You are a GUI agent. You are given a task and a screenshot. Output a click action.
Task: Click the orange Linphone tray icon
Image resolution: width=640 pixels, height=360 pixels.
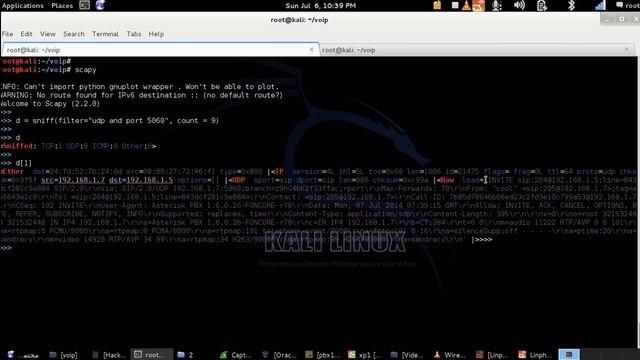(x=478, y=5)
